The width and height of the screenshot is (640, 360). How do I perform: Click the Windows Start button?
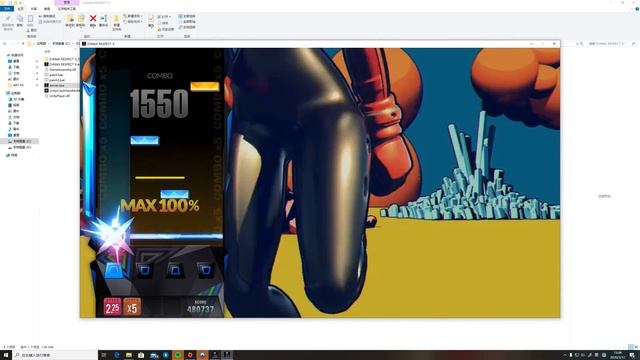pos(6,355)
